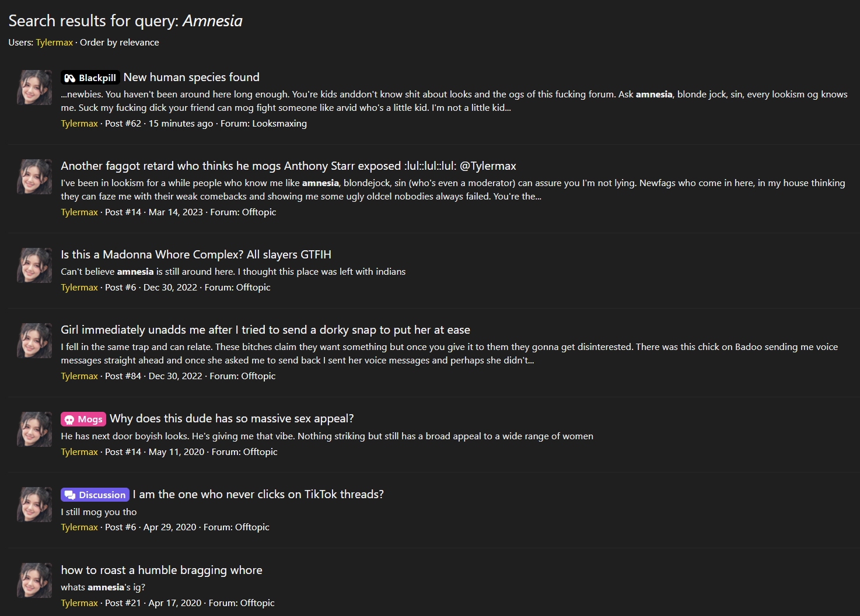The height and width of the screenshot is (616, 860).
Task: Click the Tylermax author link under Post #62
Action: [79, 124]
